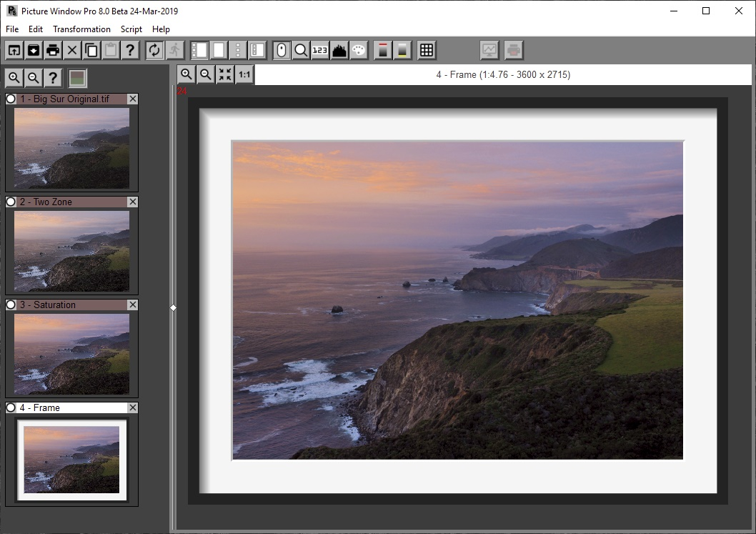Select the radio button for Two Zone image
The height and width of the screenshot is (534, 756).
coord(9,202)
